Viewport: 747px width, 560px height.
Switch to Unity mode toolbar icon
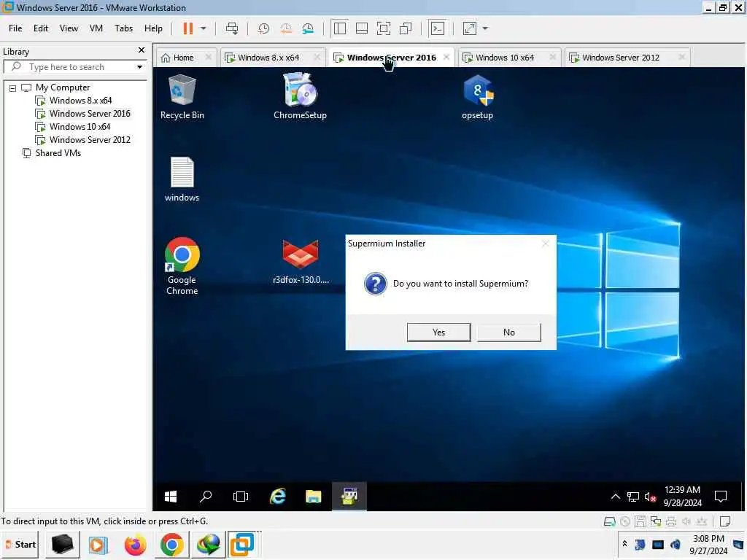point(406,28)
